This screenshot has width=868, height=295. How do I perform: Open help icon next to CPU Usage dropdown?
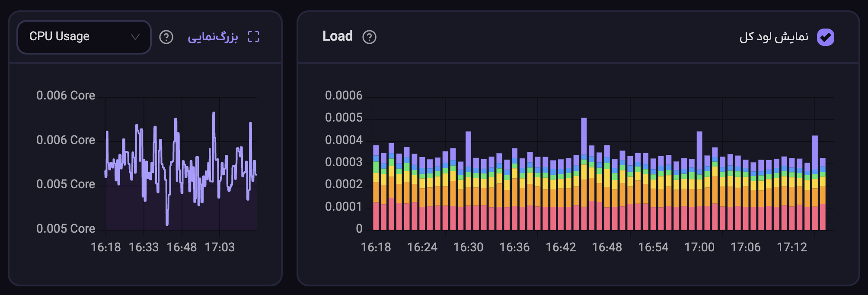tap(166, 37)
